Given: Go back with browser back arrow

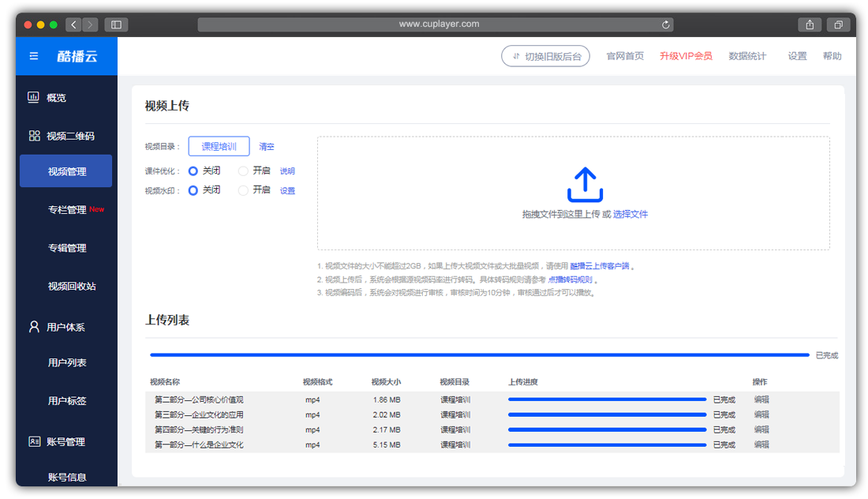Looking at the screenshot, I should (x=73, y=24).
